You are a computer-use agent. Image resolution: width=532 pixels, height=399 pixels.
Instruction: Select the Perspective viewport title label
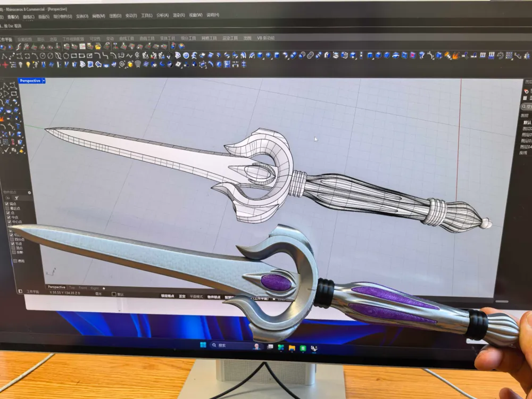pos(30,81)
